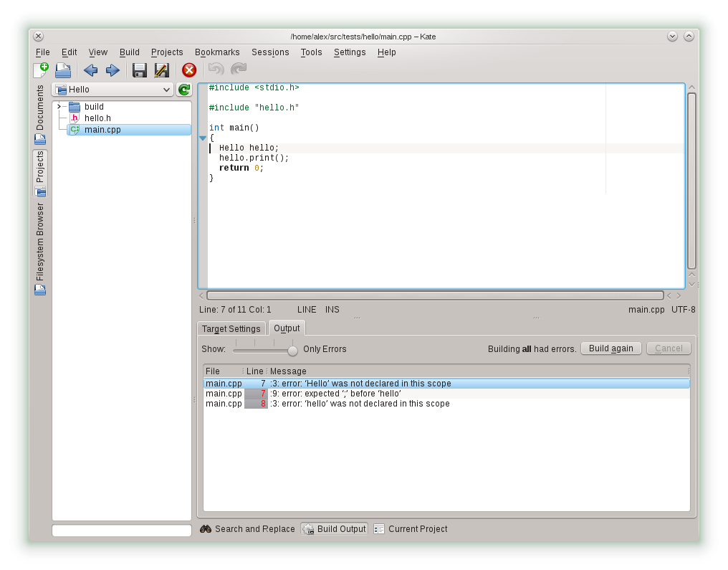Viewport: 728px width, 570px height.
Task: Click the Open file toolbar icon
Action: point(63,70)
